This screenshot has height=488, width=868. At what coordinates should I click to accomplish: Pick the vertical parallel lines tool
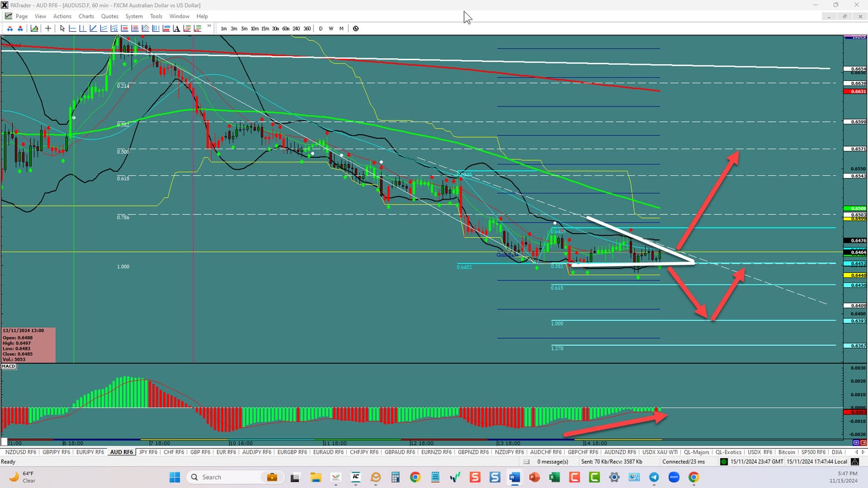(x=156, y=28)
